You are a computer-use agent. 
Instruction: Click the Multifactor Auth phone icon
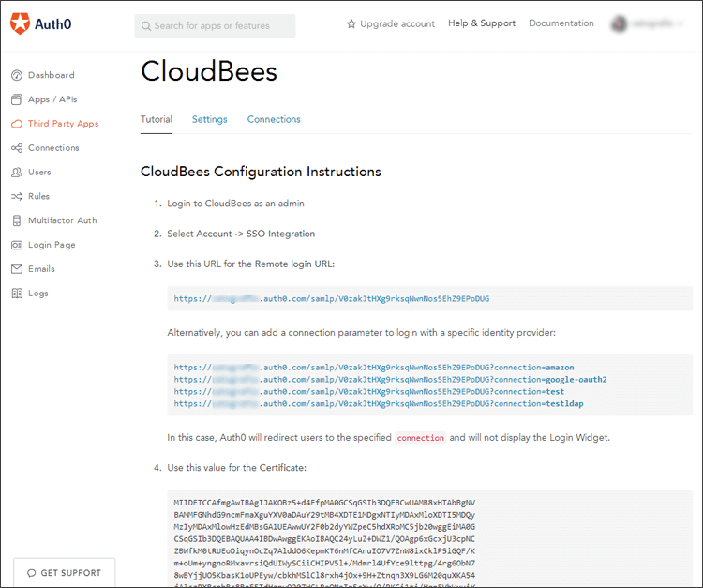(17, 220)
